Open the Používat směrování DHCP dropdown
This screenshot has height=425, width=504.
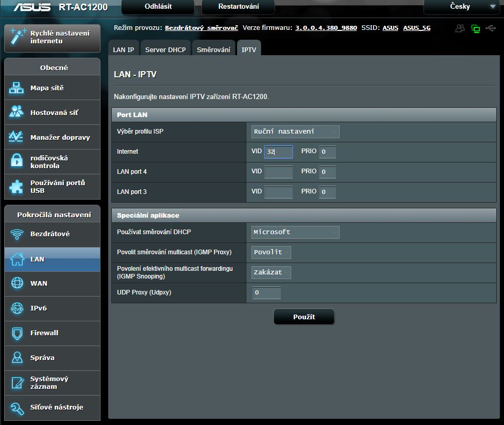click(295, 232)
